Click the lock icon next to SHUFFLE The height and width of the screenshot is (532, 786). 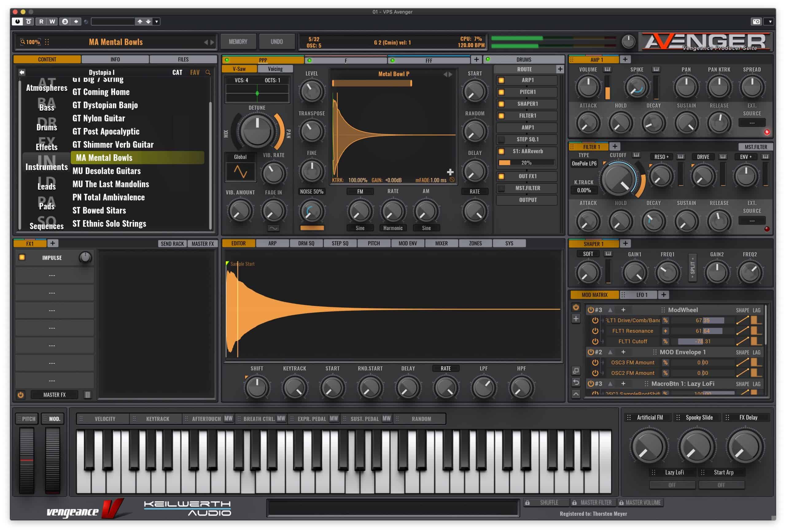(527, 503)
